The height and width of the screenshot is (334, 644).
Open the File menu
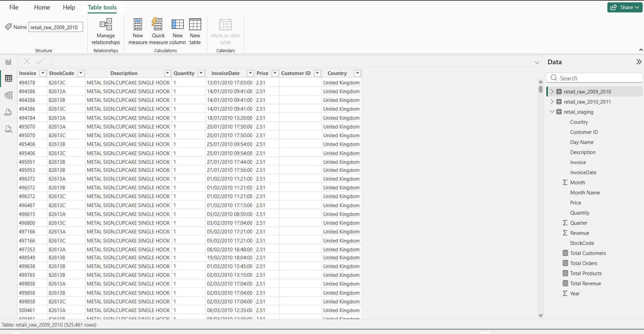coord(14,7)
